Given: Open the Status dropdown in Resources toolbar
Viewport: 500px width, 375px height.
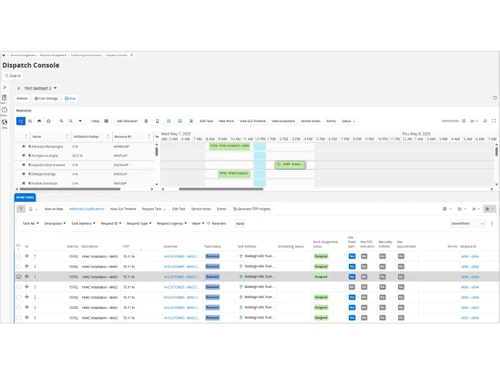Looking at the screenshot, I should (348, 121).
